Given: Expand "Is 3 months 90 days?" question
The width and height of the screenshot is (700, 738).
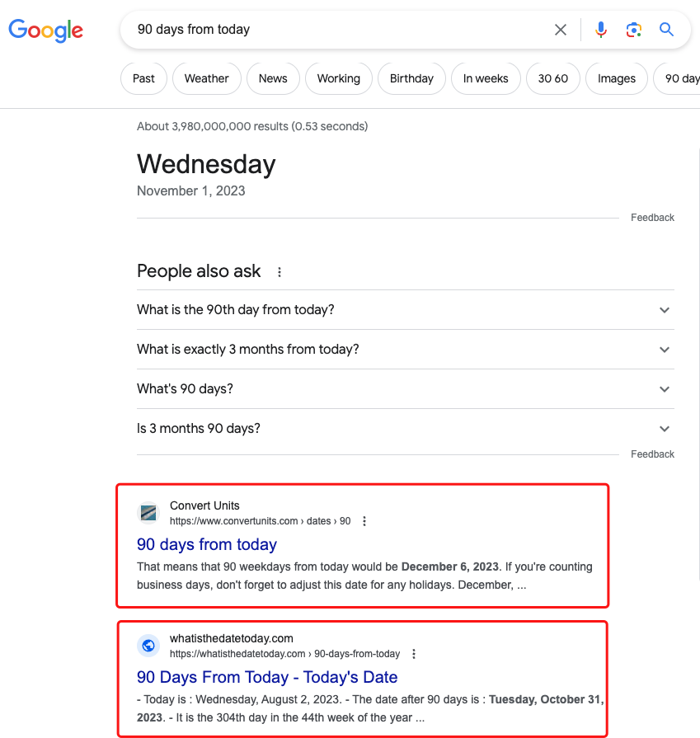Looking at the screenshot, I should tap(665, 429).
